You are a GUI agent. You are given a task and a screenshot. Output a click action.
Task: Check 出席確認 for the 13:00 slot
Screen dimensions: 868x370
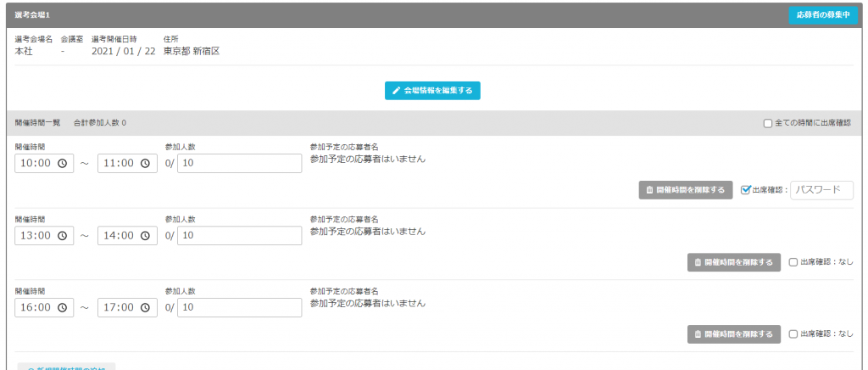click(793, 262)
